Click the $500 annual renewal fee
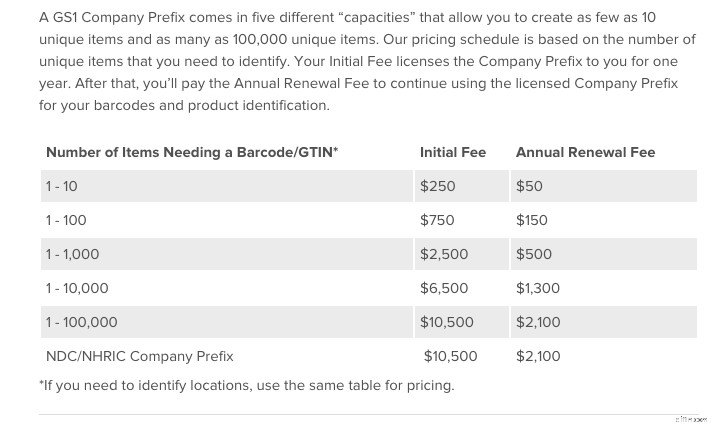 coord(534,254)
